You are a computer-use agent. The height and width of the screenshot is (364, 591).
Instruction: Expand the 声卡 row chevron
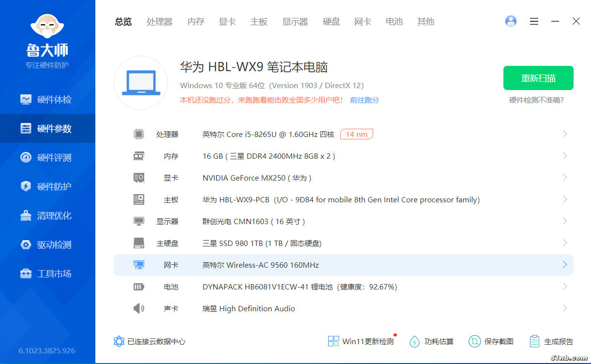(x=565, y=308)
